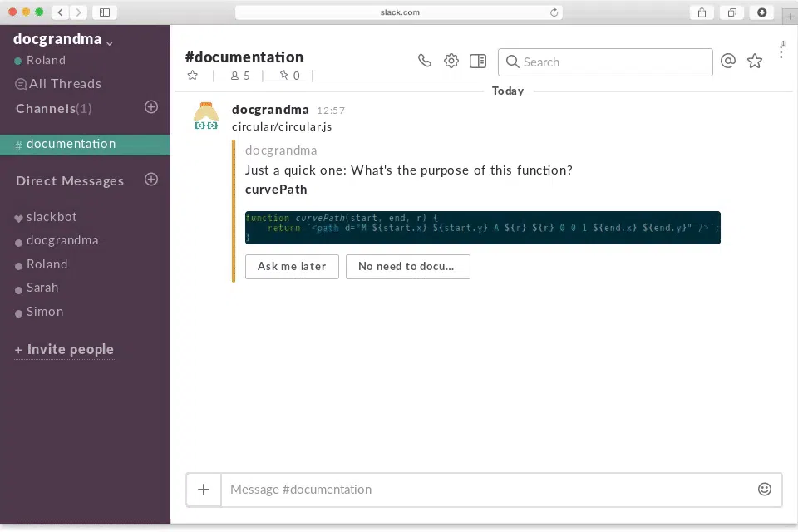Open starred items star icon in header
Image resolution: width=798 pixels, height=532 pixels.
(755, 61)
